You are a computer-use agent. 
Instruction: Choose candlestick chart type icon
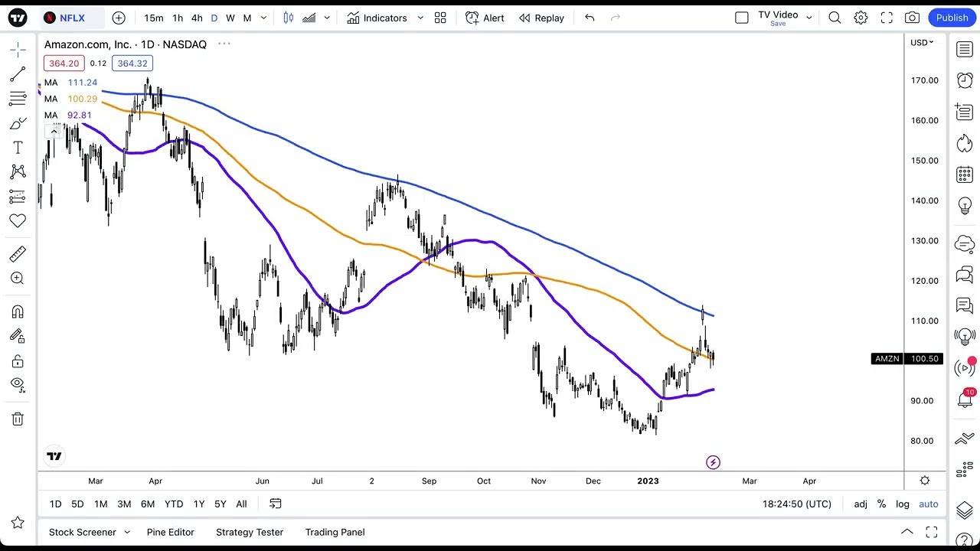(289, 18)
